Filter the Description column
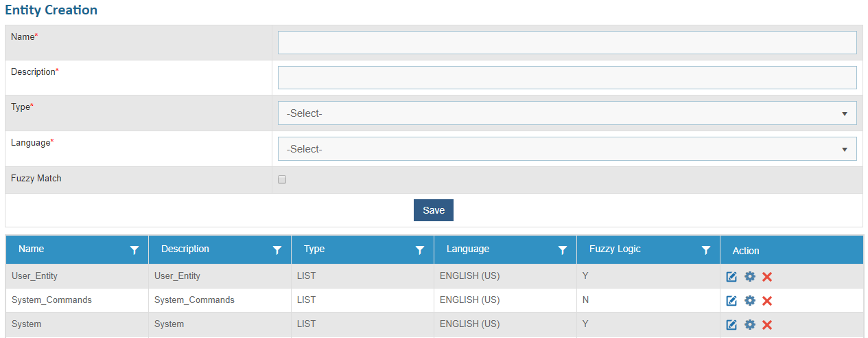The width and height of the screenshot is (868, 338). (x=277, y=251)
